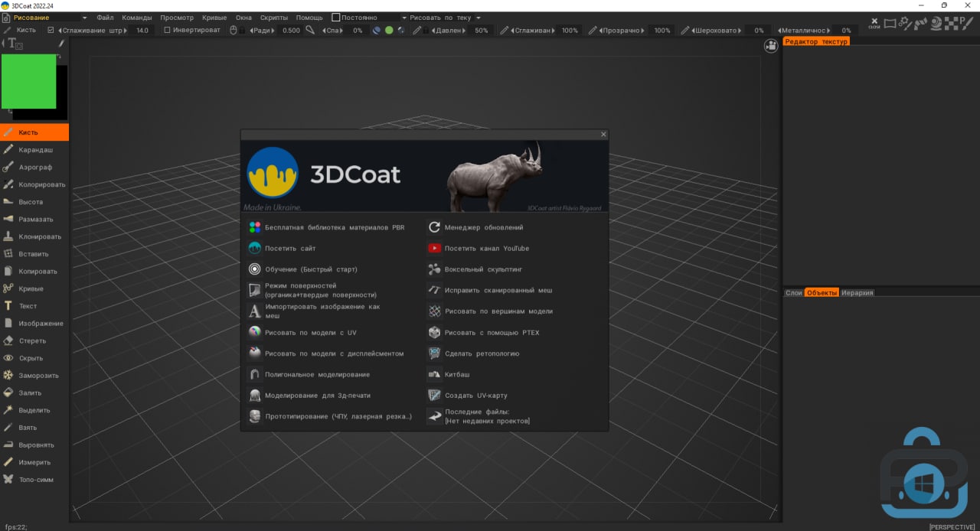
Task: Click left arrow of Спа value
Action: pos(324,31)
